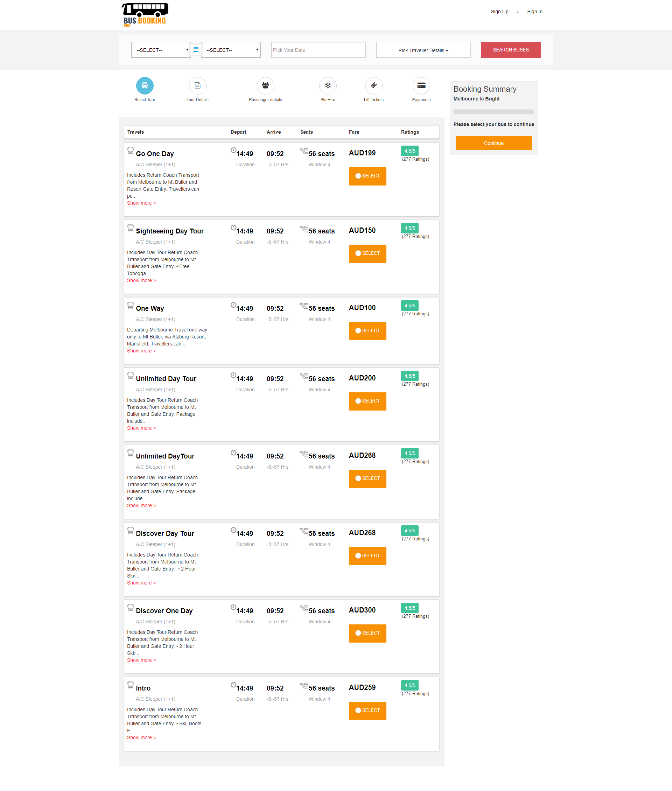Click the bus icon beside Go One Day
This screenshot has height=791, width=672.
[x=131, y=151]
